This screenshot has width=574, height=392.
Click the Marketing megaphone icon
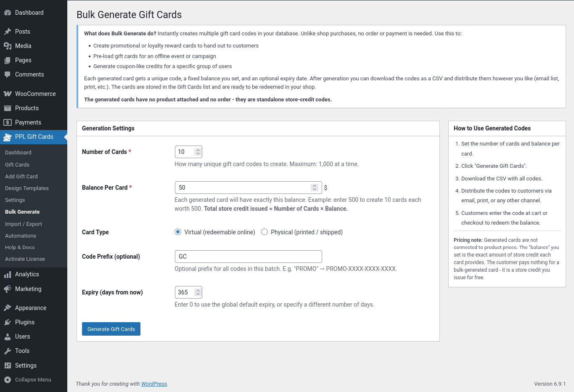point(8,289)
